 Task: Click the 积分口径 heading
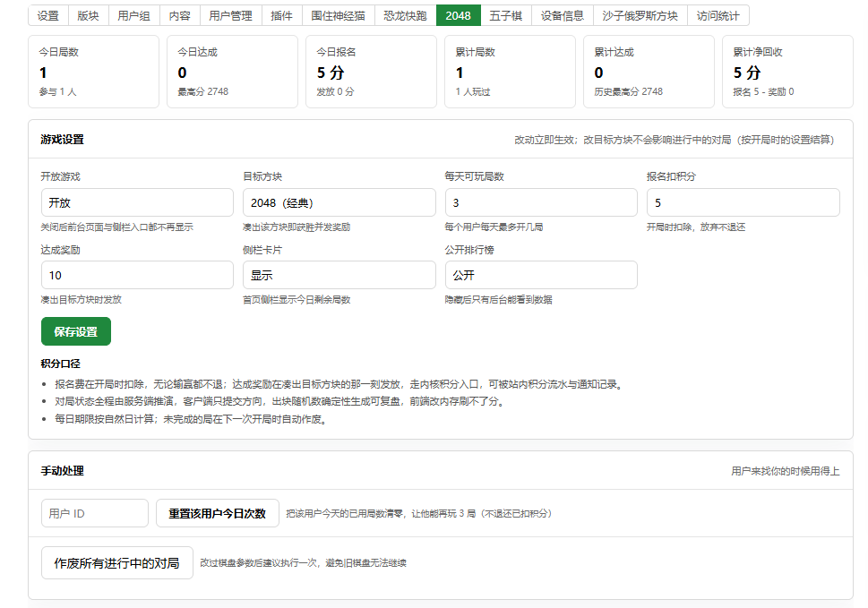(x=60, y=364)
